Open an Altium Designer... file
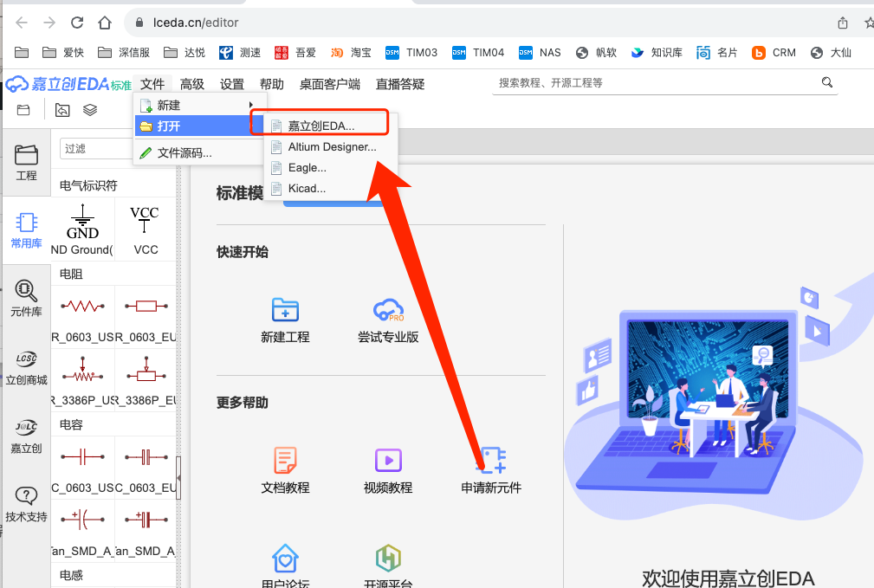This screenshot has height=588, width=874. point(331,146)
